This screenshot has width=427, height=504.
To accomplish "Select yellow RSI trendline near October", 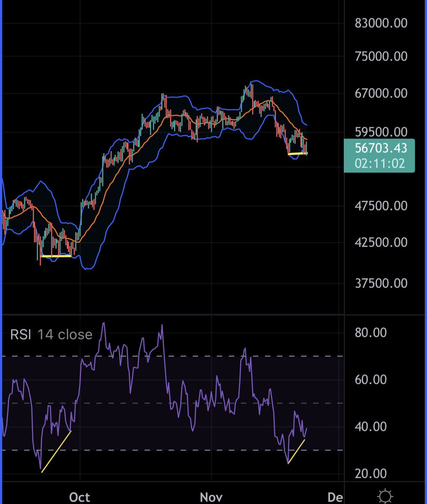I will pos(56,451).
